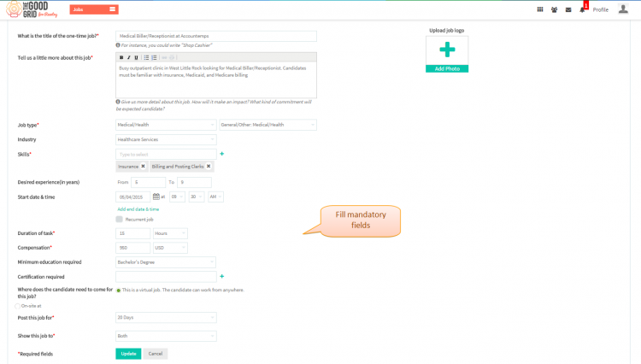Open General/Other: Medical/Health dropdown
The image size is (641, 364).
[x=268, y=125]
